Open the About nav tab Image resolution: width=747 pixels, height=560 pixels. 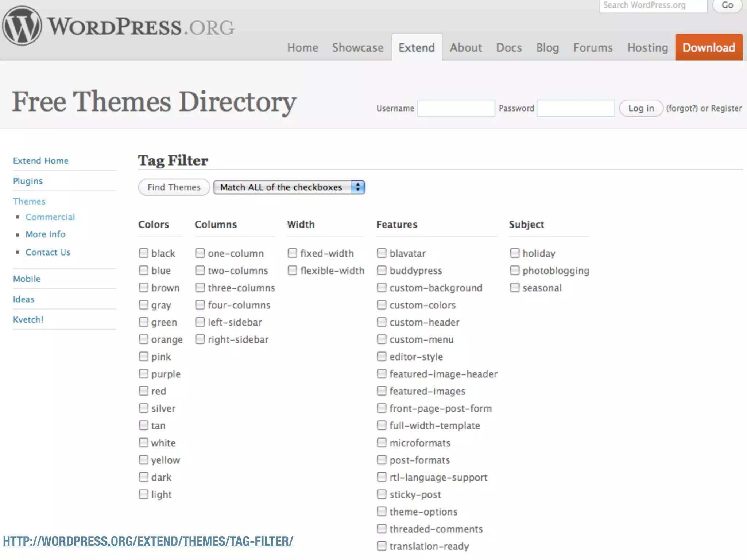466,48
